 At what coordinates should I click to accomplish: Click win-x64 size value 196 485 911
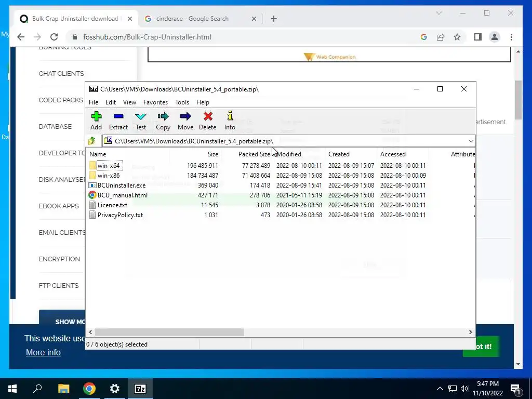point(203,166)
